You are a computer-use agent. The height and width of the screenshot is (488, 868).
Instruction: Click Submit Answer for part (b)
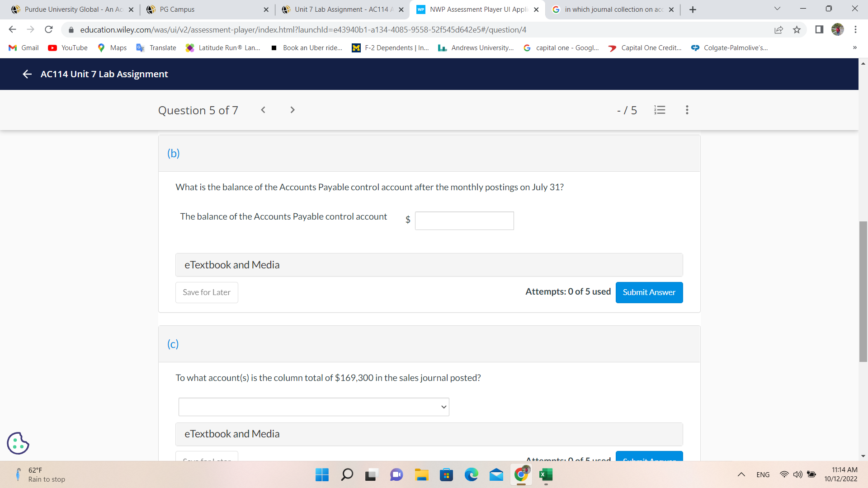click(x=649, y=292)
